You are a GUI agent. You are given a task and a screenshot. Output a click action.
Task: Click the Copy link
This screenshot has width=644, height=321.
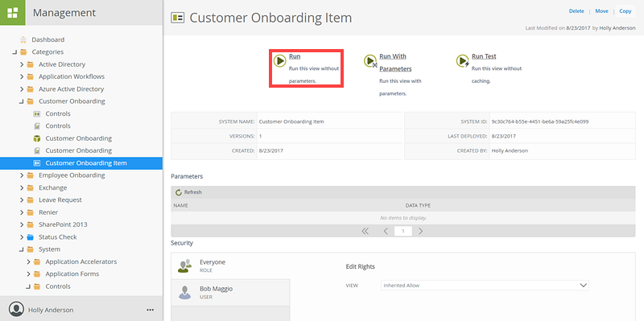click(625, 11)
